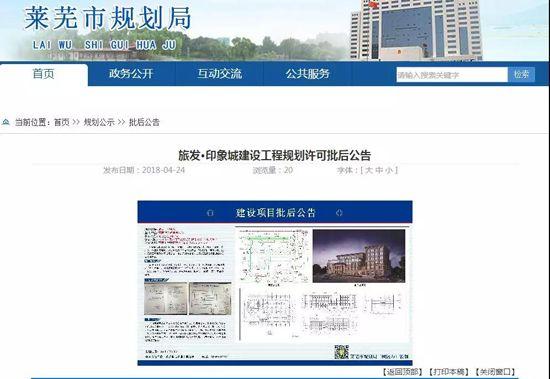Screen dimensions: 550x379
Task: Click the article title 旅发·印象城建设工程规划许可批后公告
Action: [275, 155]
